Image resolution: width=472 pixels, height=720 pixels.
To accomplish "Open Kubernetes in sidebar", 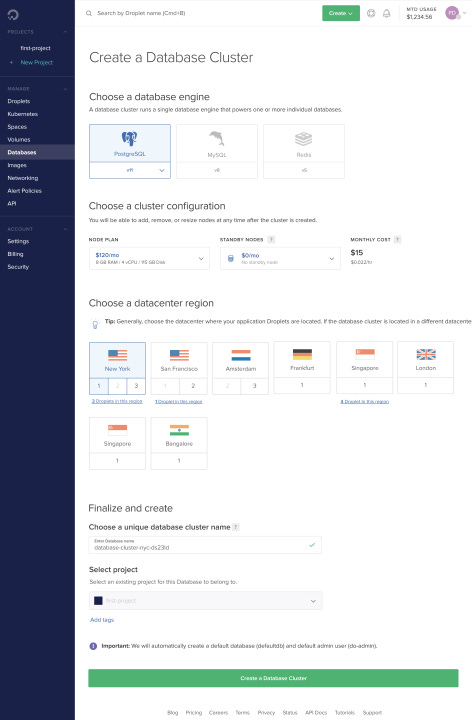I will coord(22,114).
